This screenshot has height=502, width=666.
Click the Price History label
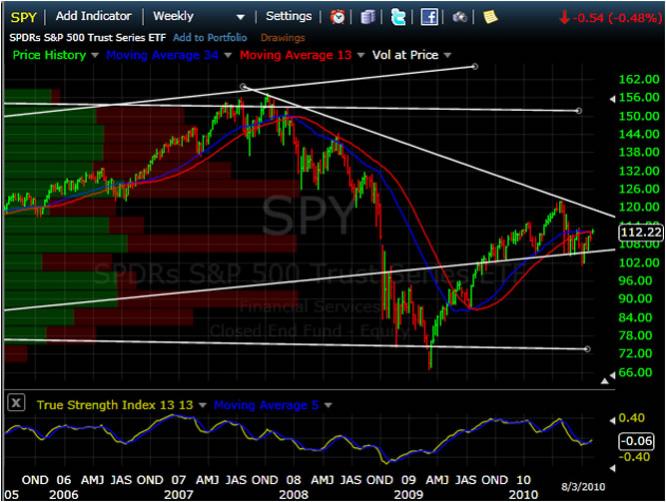(49, 55)
